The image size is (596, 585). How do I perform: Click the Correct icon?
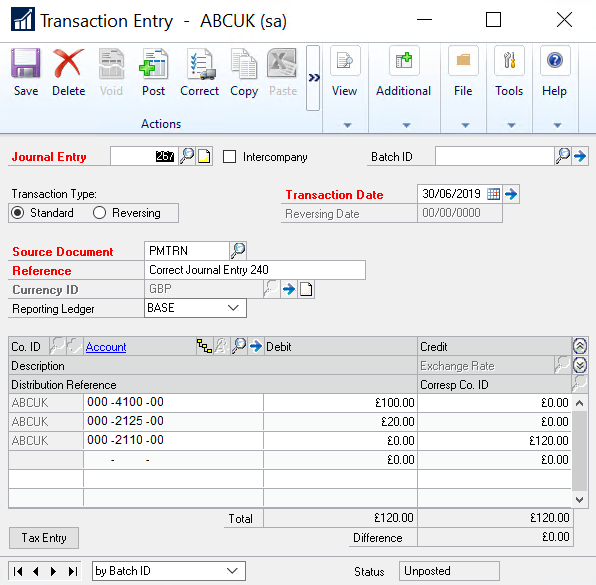click(200, 63)
